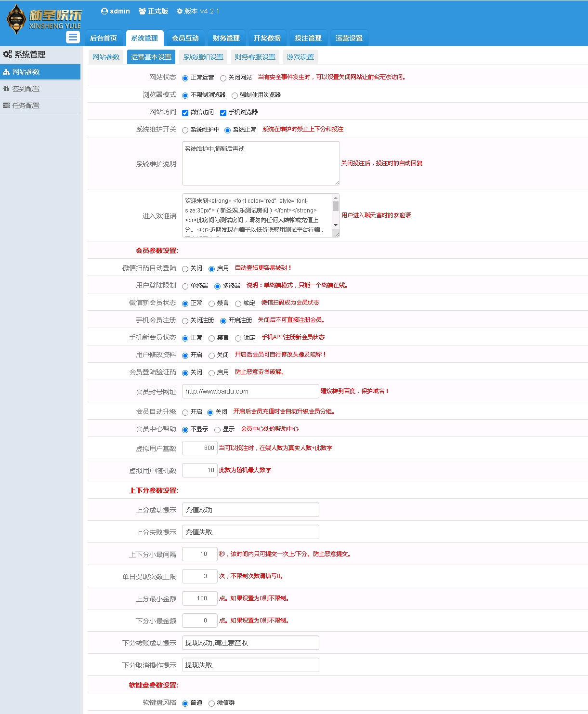Uncheck the 手机浏览器 checkbox

coord(223,113)
